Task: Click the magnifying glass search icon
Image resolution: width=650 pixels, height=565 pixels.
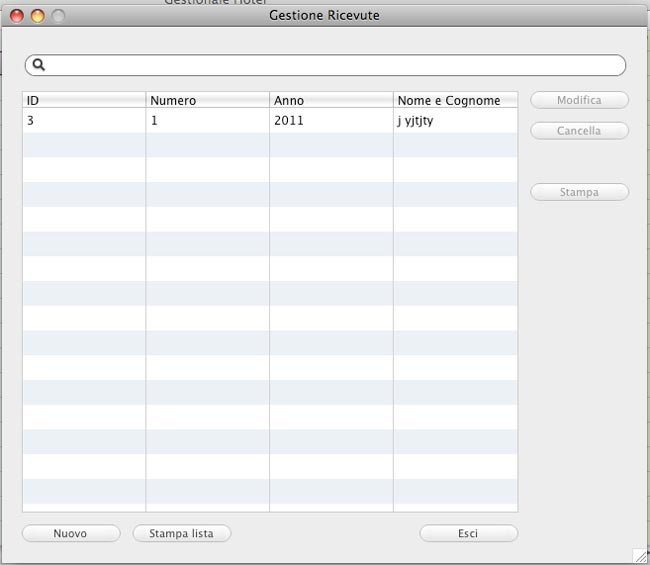Action: (x=39, y=65)
